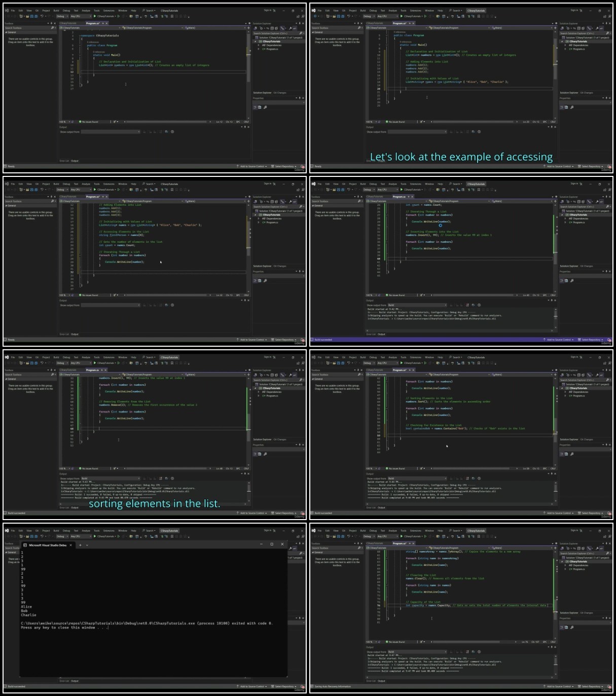Open 'Show output from' dropdown, top-left frame

click(111, 132)
